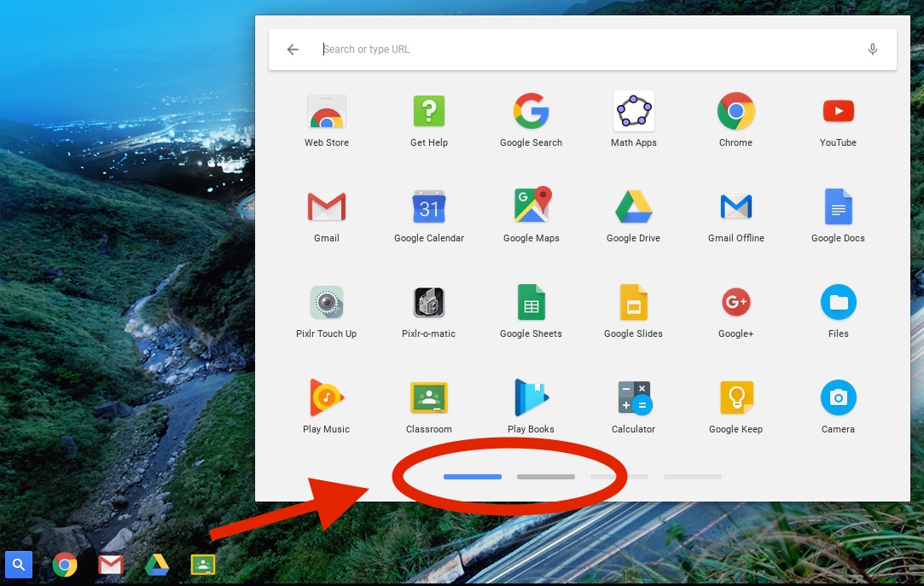
Task: Launch Math Apps from the launcher
Action: tap(633, 111)
